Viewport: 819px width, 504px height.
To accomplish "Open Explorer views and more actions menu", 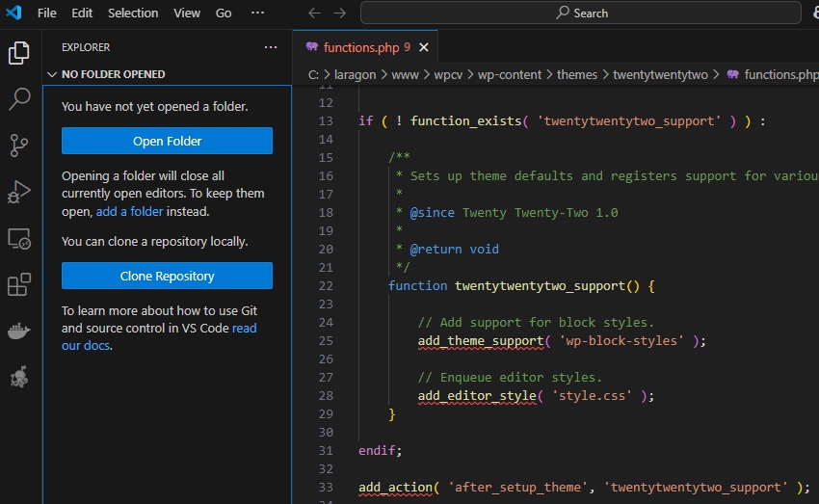I will coord(271,47).
